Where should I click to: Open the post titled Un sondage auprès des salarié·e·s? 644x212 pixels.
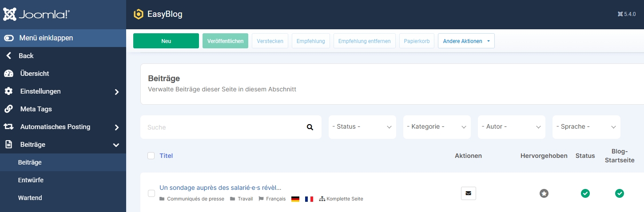pos(220,188)
